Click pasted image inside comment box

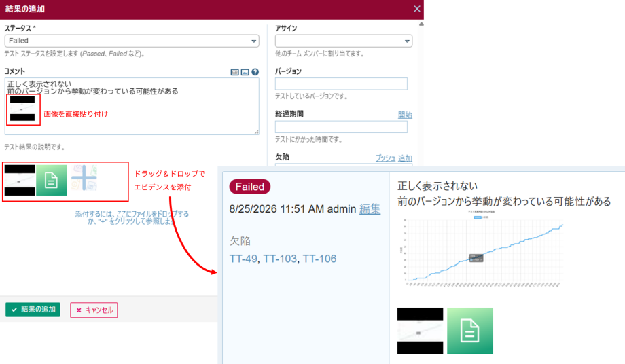[23, 109]
